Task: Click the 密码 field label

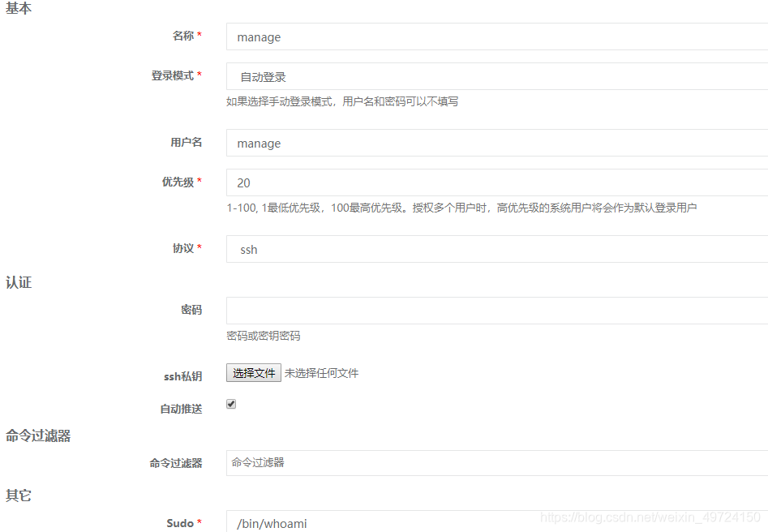Action: coord(191,310)
